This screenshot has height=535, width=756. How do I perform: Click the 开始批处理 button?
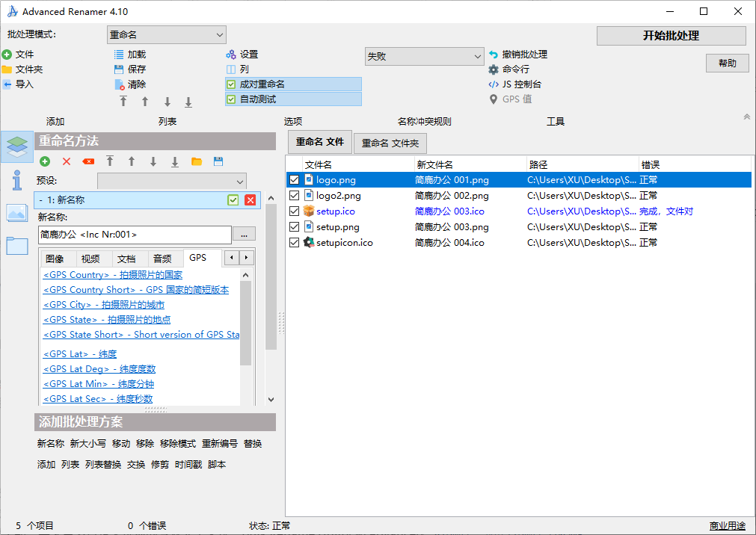pyautogui.click(x=671, y=36)
